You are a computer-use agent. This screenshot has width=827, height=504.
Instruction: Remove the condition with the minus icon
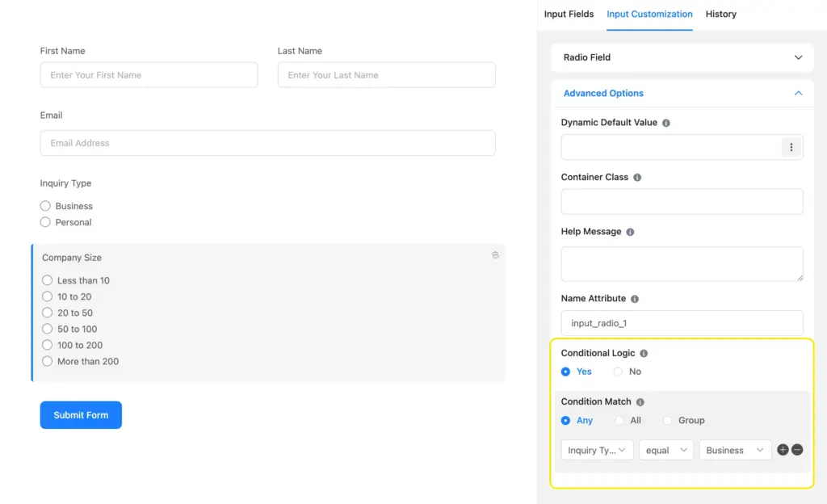797,450
